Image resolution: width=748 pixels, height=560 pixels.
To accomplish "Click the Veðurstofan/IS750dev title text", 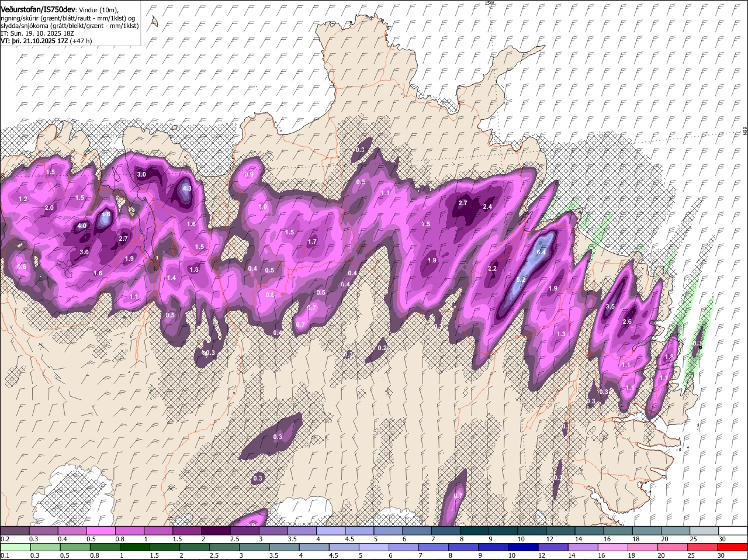I will tap(38, 10).
